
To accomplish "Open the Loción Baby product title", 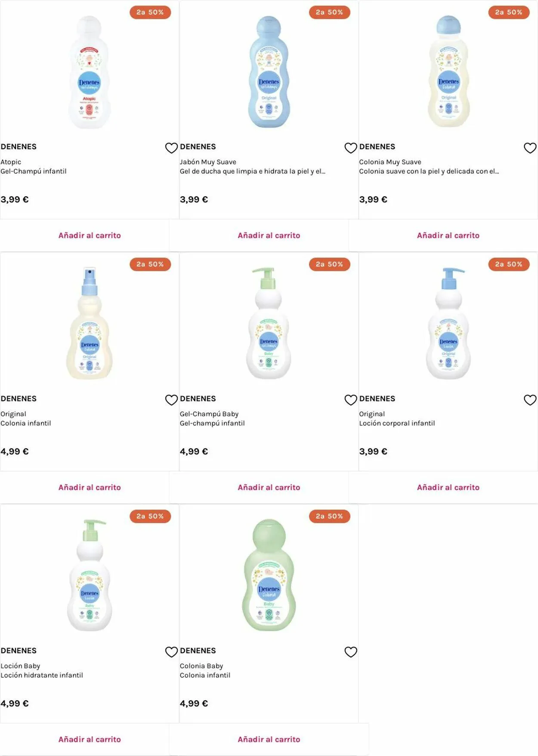I will coord(20,666).
